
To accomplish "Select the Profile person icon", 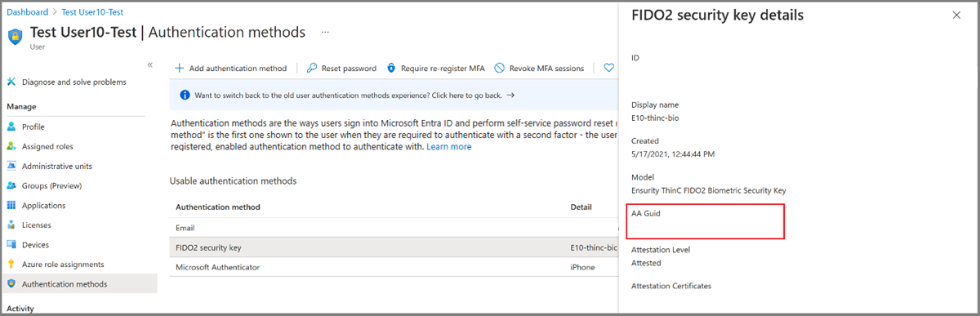I will 11,127.
